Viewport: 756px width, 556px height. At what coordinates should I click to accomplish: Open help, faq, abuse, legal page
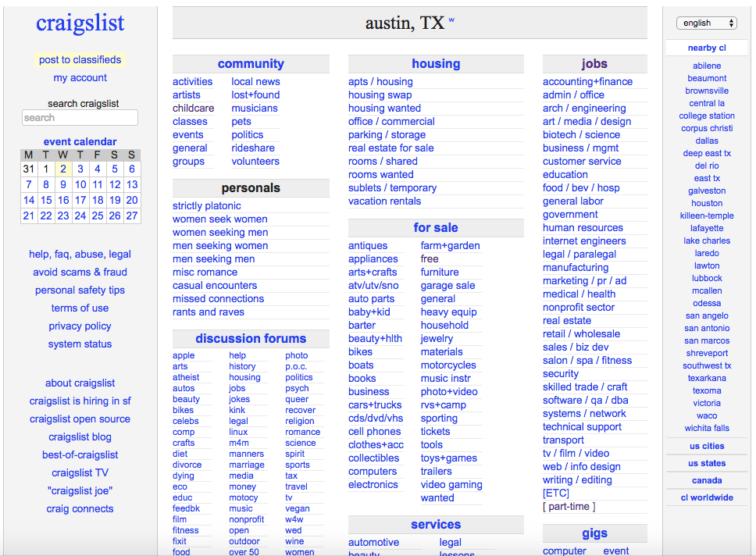(x=80, y=254)
